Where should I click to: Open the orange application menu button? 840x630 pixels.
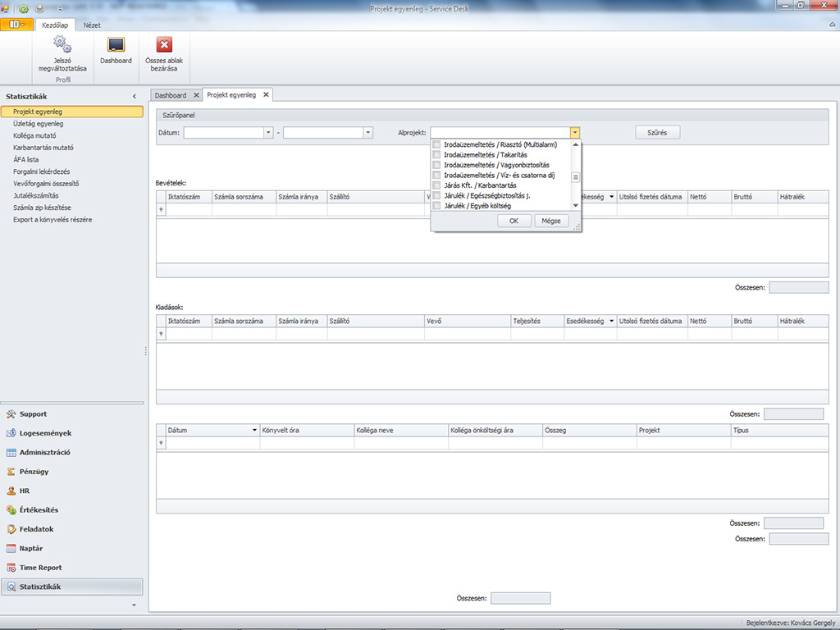16,25
